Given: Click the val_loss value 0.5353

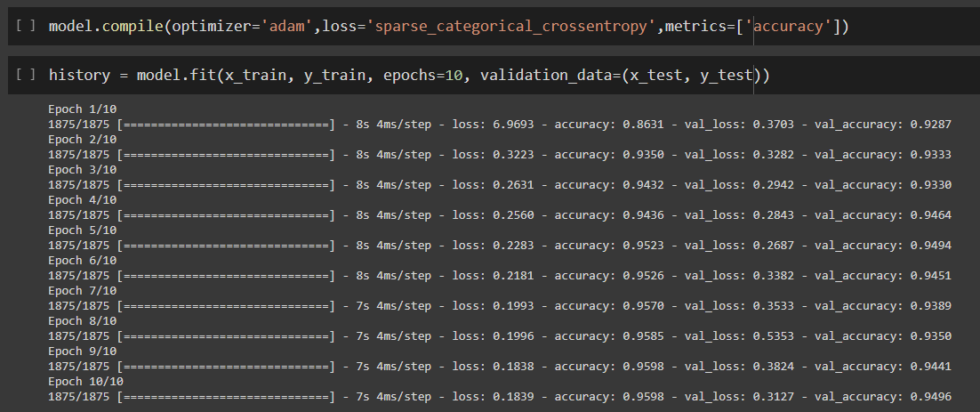Looking at the screenshot, I should pyautogui.click(x=773, y=336).
